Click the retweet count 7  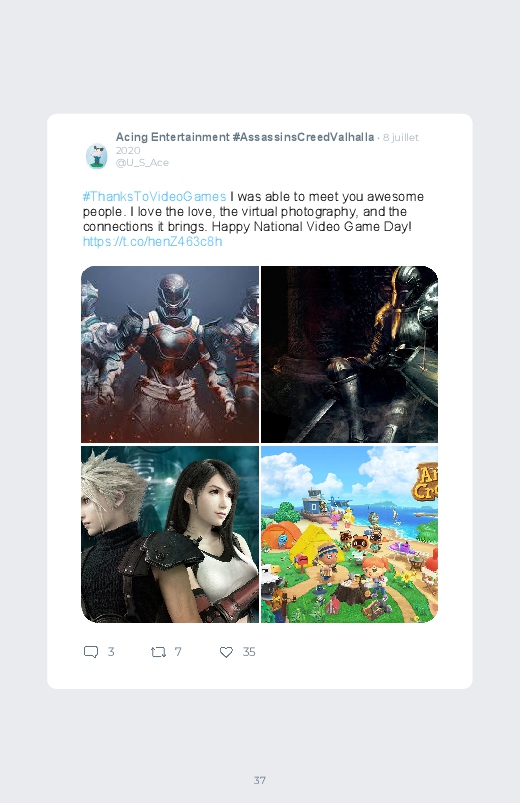tap(178, 652)
